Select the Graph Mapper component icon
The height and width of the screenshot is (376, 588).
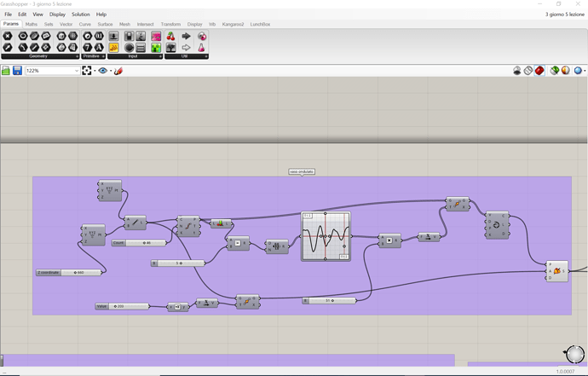click(x=141, y=36)
